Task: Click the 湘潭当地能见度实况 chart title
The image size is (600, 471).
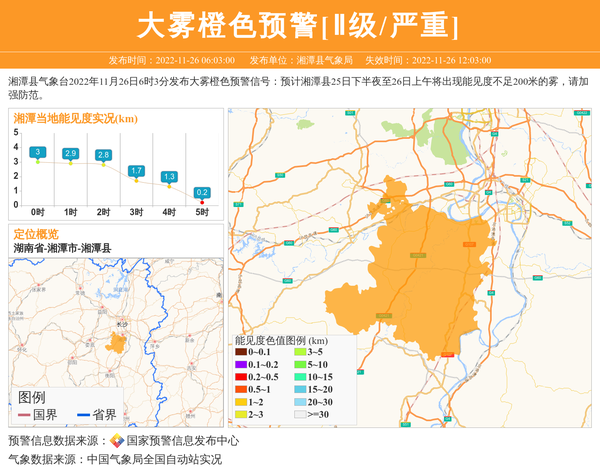Action: point(75,118)
